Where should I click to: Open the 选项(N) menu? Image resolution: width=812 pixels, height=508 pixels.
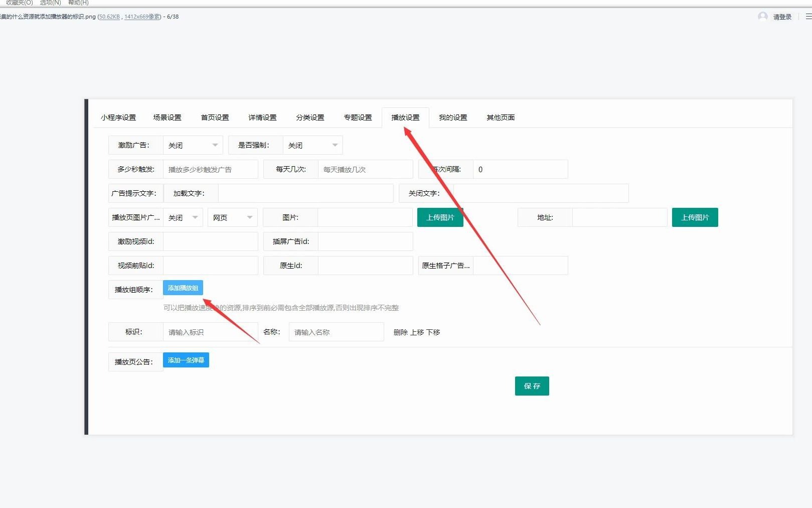point(50,3)
